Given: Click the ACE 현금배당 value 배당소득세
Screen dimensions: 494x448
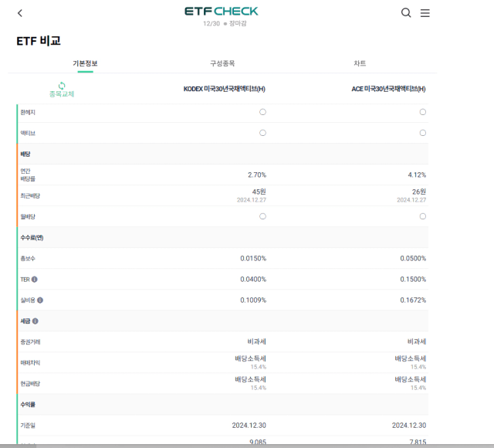Looking at the screenshot, I should (411, 379).
